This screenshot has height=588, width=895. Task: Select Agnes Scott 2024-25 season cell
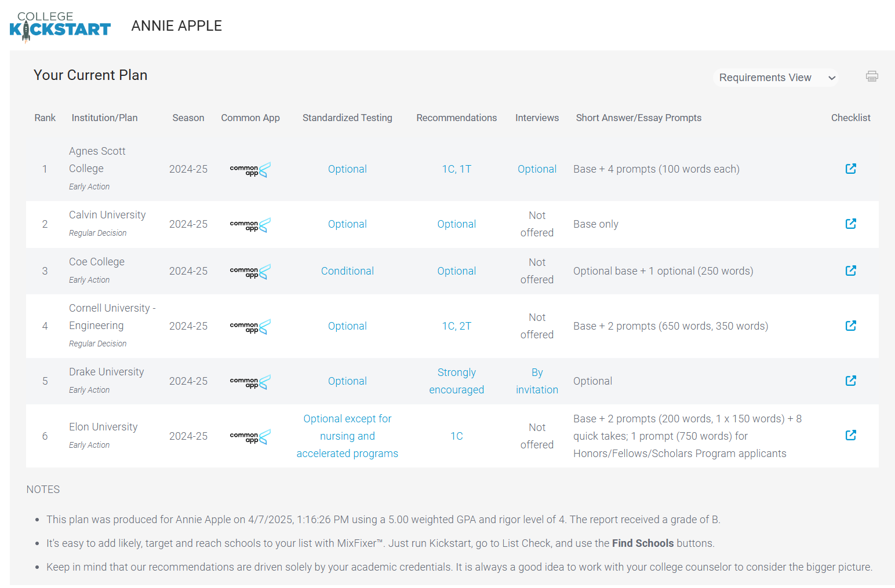188,169
